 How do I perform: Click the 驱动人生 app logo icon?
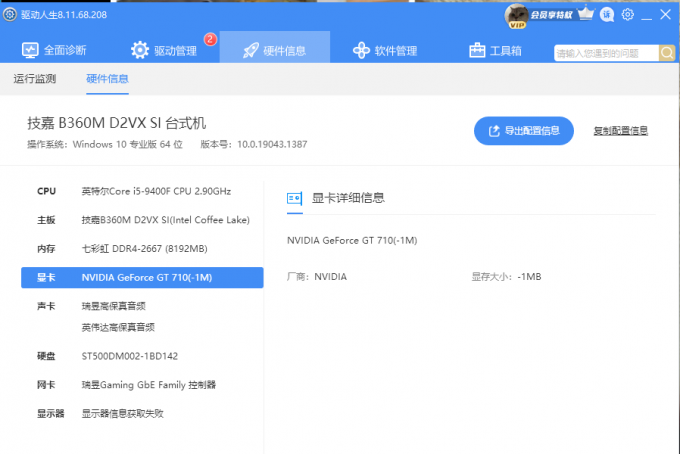[10, 15]
